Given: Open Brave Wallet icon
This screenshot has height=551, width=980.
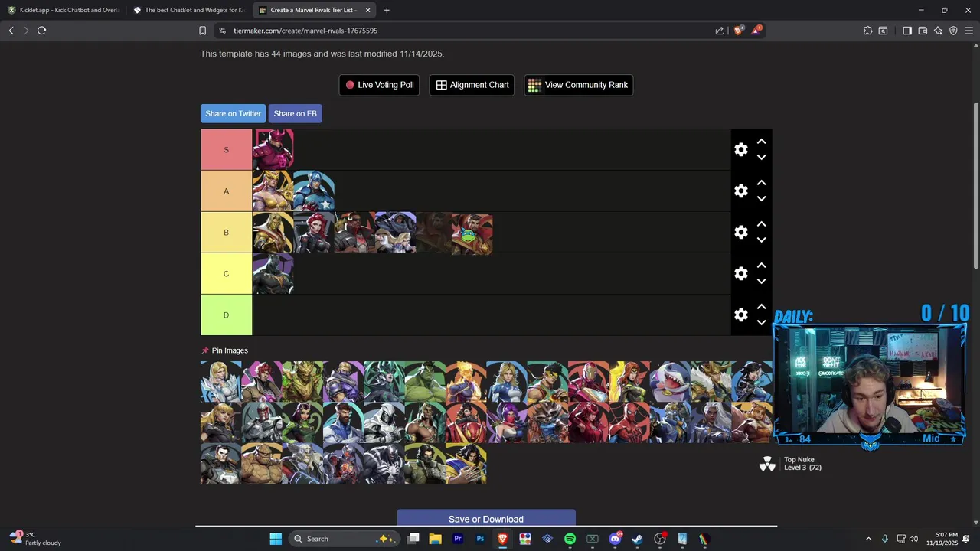Looking at the screenshot, I should [x=923, y=31].
